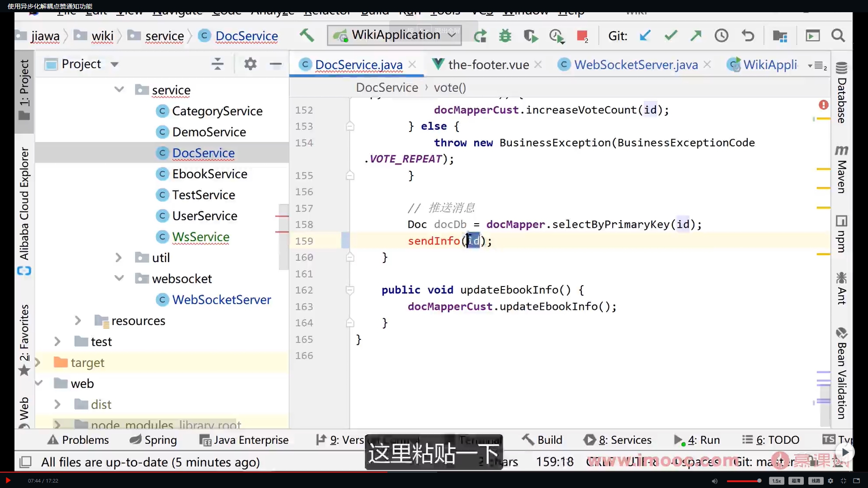868x488 pixels.
Task: Close the the-footer.vue tab
Action: click(538, 65)
